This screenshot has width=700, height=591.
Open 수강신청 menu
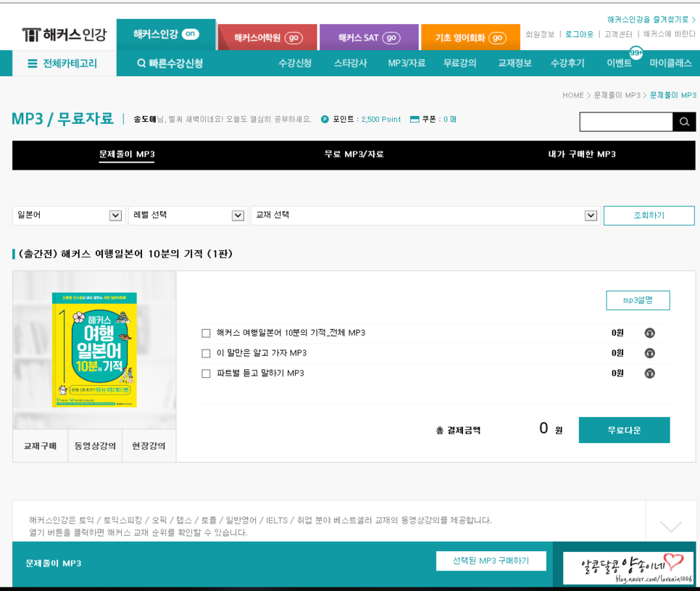pos(295,63)
